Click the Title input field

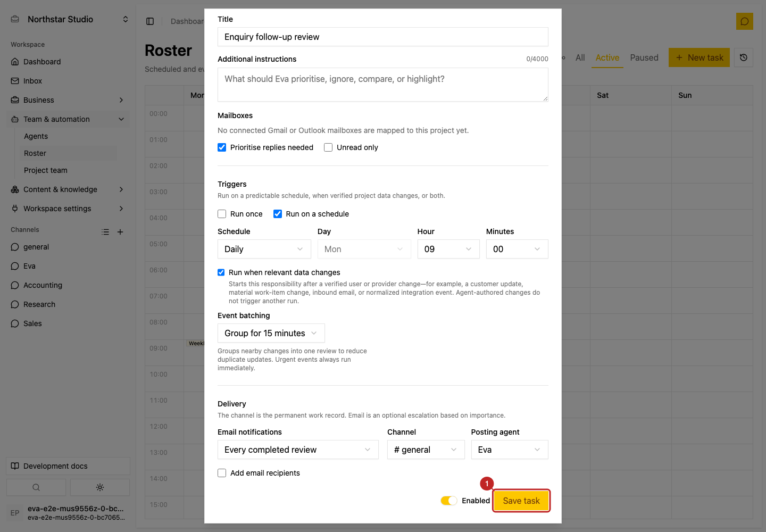[383, 37]
